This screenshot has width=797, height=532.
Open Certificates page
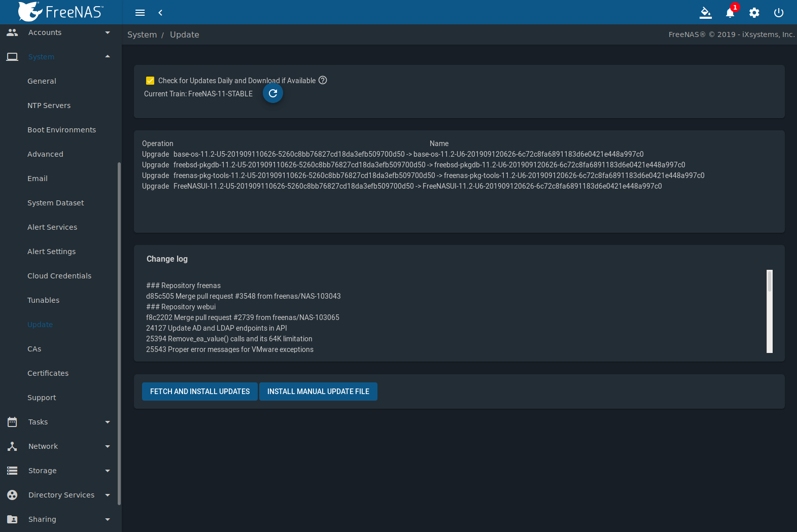48,373
